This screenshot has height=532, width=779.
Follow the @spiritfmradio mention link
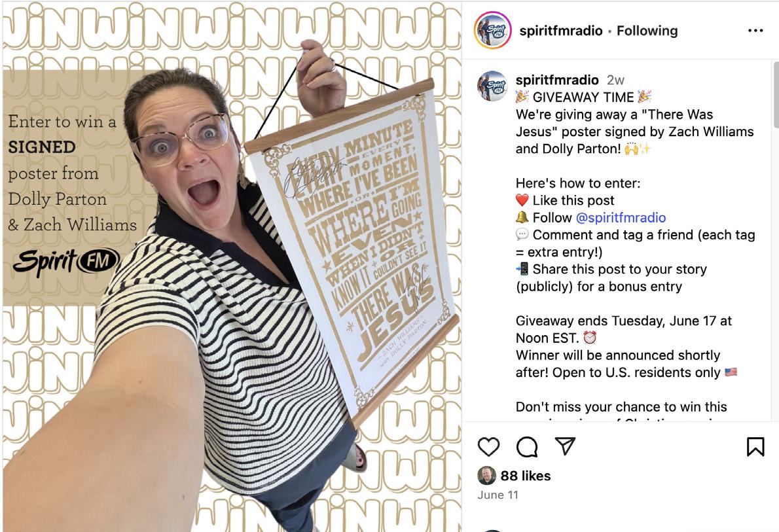point(621,217)
